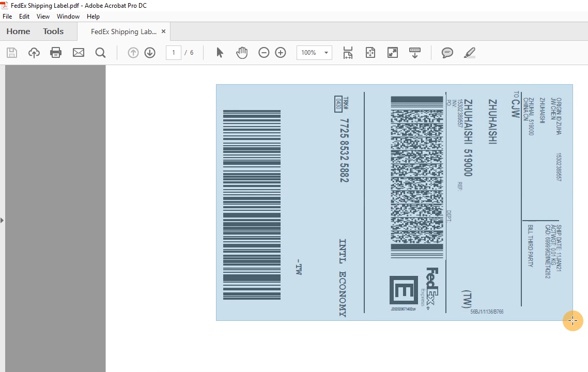Zoom out with minus icon
The height and width of the screenshot is (372, 588).
coord(264,53)
